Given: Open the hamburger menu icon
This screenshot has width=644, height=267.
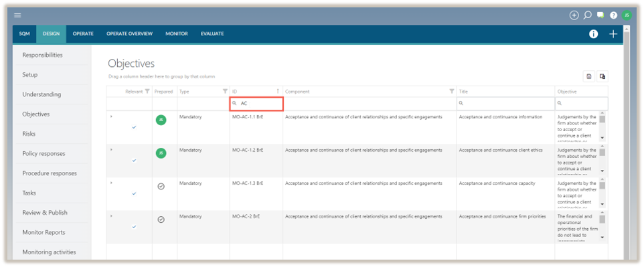Looking at the screenshot, I should 17,15.
